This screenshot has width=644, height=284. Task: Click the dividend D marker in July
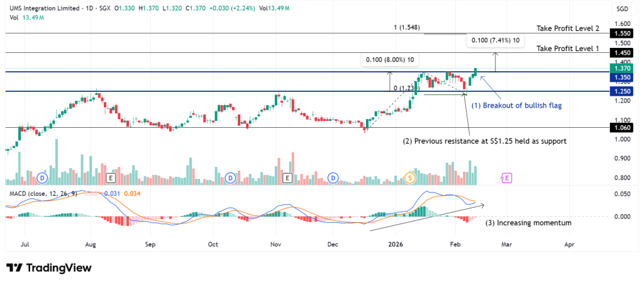(44, 178)
